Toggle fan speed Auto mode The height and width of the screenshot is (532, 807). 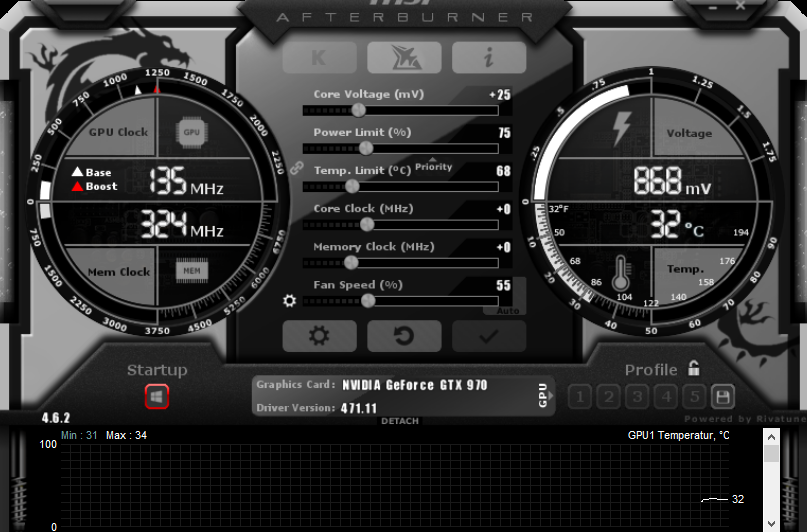point(508,311)
